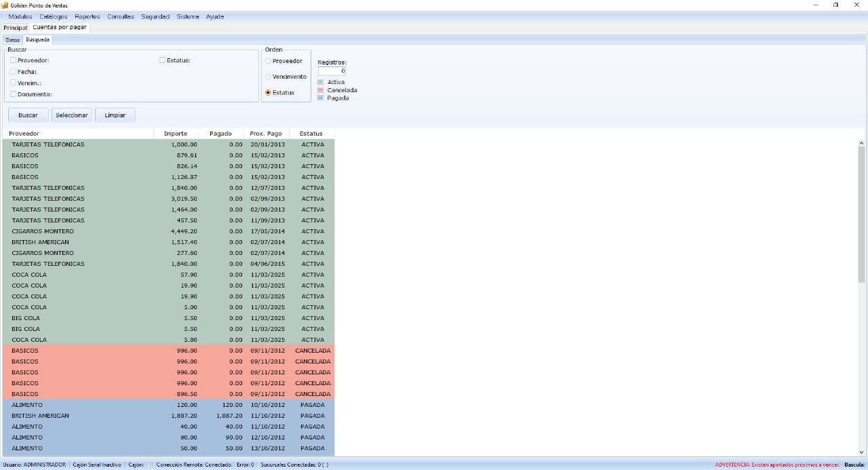Click the Activa green legend swatch
This screenshot has width=868, height=470.
[321, 82]
